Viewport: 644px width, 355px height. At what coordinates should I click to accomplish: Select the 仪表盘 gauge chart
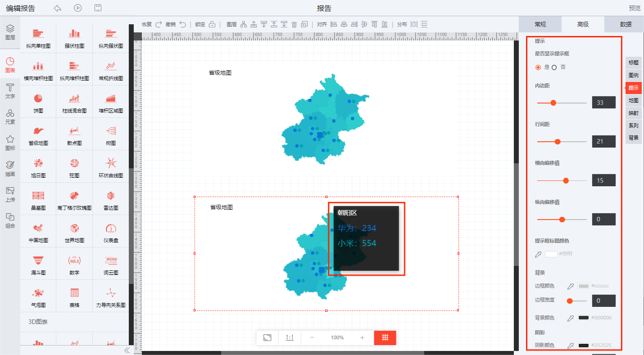[x=111, y=232]
